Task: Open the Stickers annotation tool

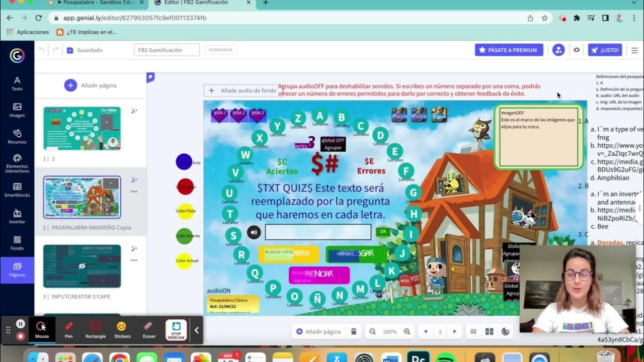Action: pos(122,330)
